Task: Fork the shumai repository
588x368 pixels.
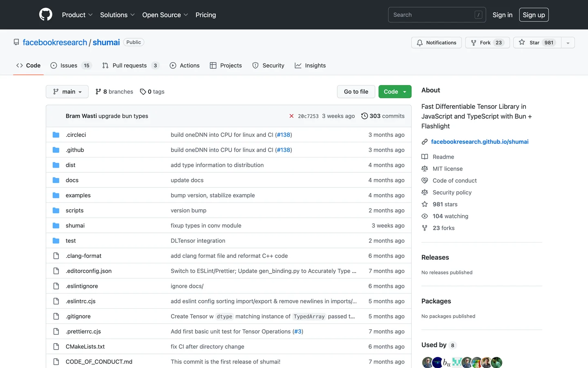Action: tap(487, 43)
